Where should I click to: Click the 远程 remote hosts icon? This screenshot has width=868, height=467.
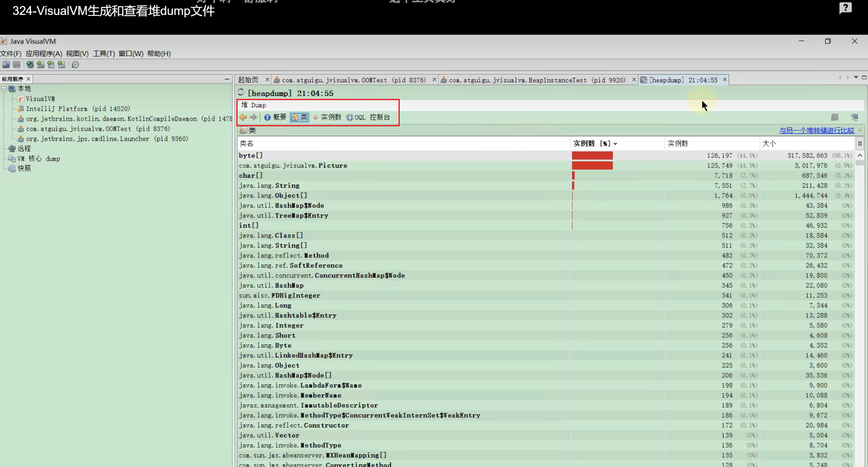pos(12,149)
